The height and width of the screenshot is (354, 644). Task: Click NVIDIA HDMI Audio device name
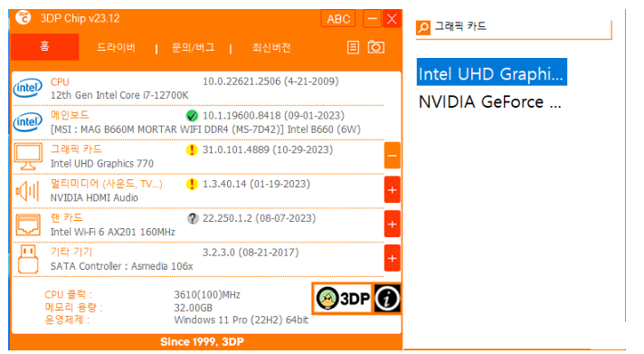point(94,197)
